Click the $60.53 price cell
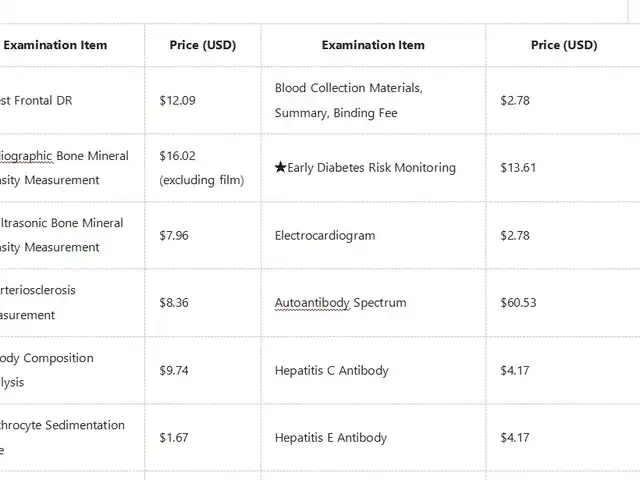 coord(518,303)
